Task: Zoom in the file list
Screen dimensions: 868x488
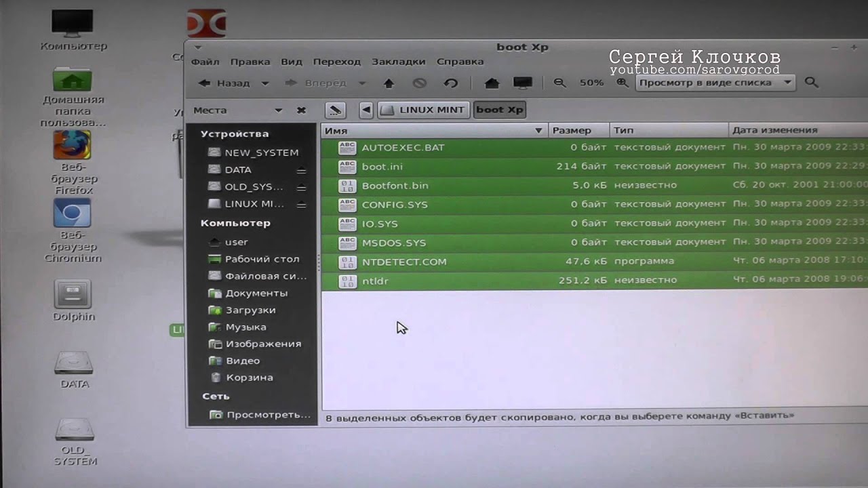Action: (622, 83)
